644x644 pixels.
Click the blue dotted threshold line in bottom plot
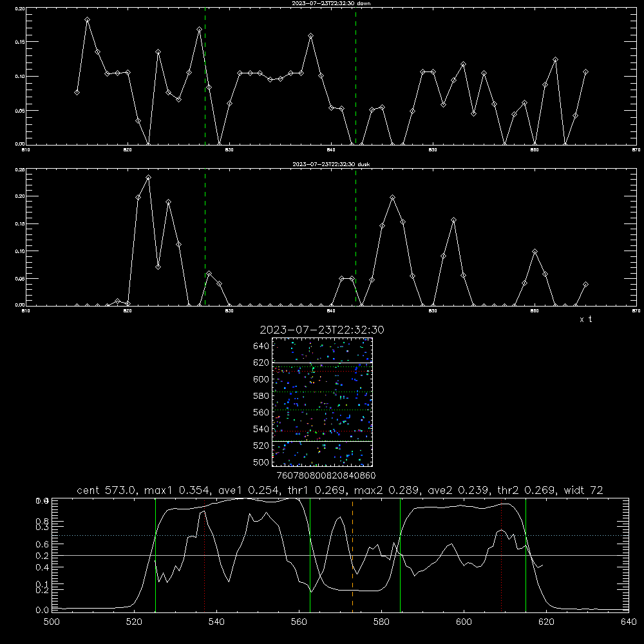[340, 536]
